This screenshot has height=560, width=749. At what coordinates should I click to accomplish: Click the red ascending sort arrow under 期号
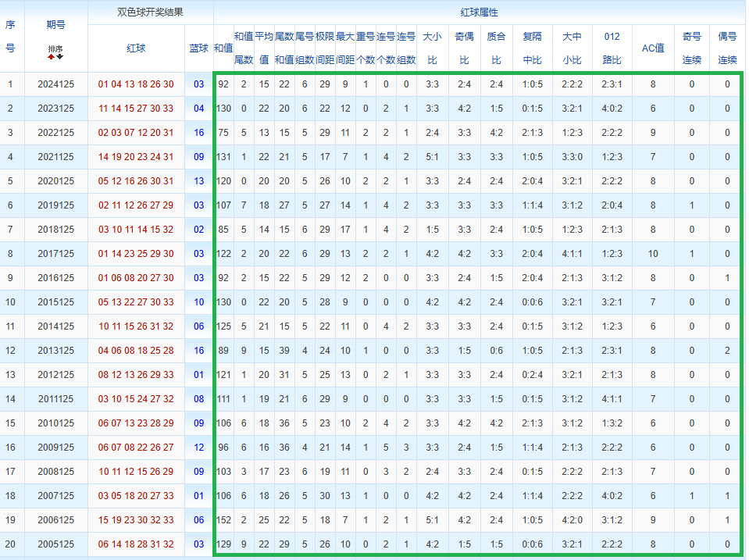52,56
